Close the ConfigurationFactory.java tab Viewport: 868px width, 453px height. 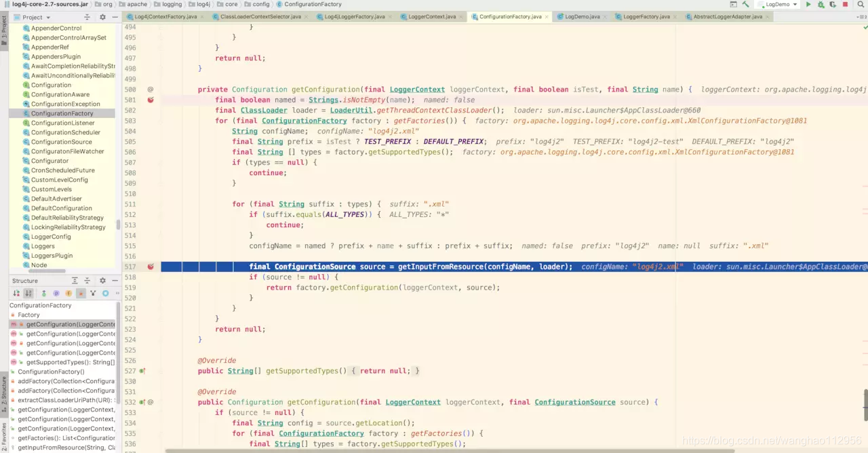coord(548,16)
